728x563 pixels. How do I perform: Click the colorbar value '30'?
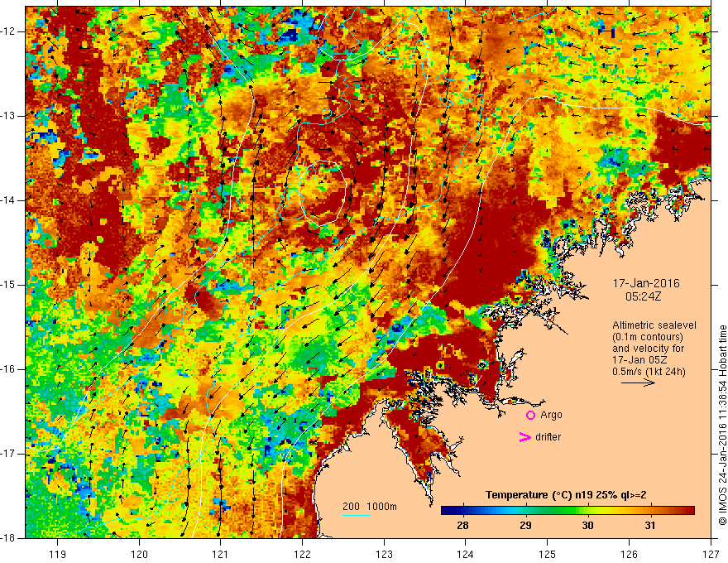588,526
